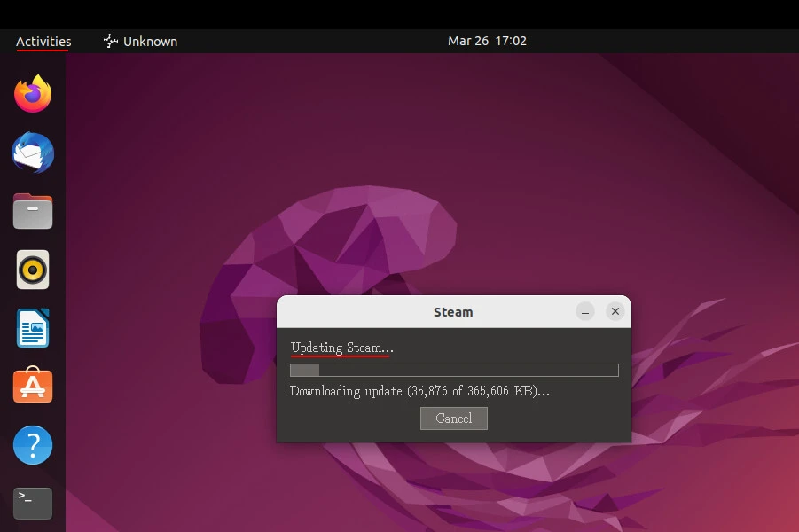Screen dimensions: 799x532
Task: Launch Rhythmbox music player
Action: [x=33, y=270]
